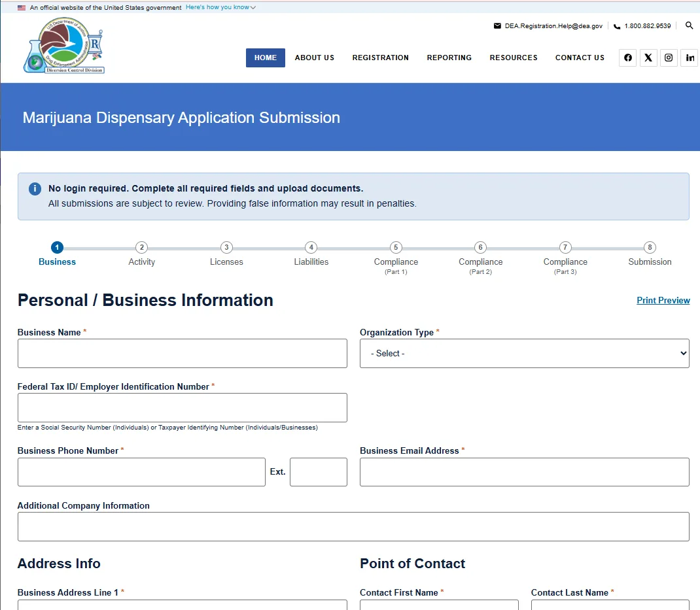Select the Home navigation tab

pos(266,58)
